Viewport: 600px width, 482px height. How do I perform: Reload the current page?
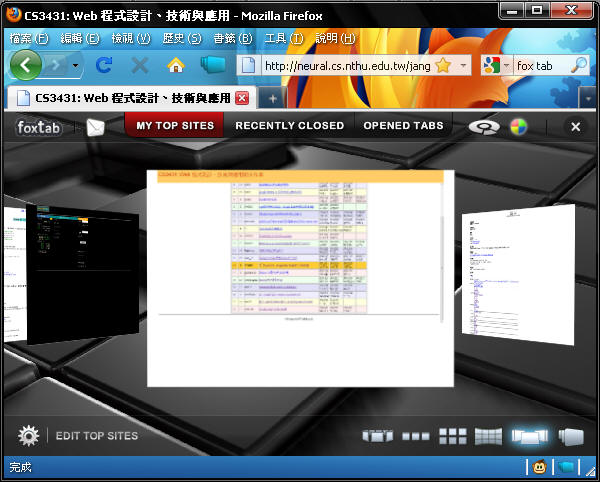click(x=103, y=65)
